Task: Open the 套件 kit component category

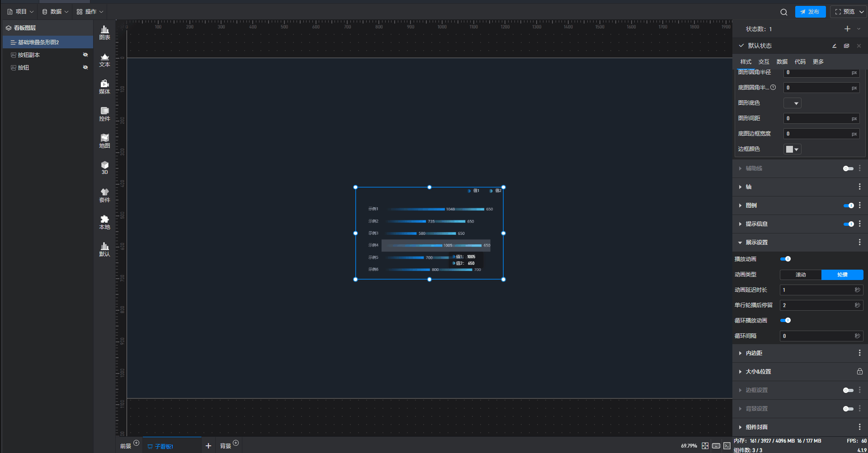Action: click(104, 195)
